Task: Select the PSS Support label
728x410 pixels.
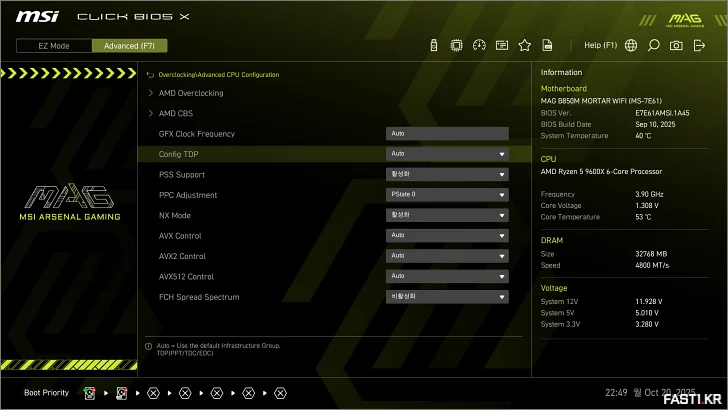Action: tap(182, 175)
